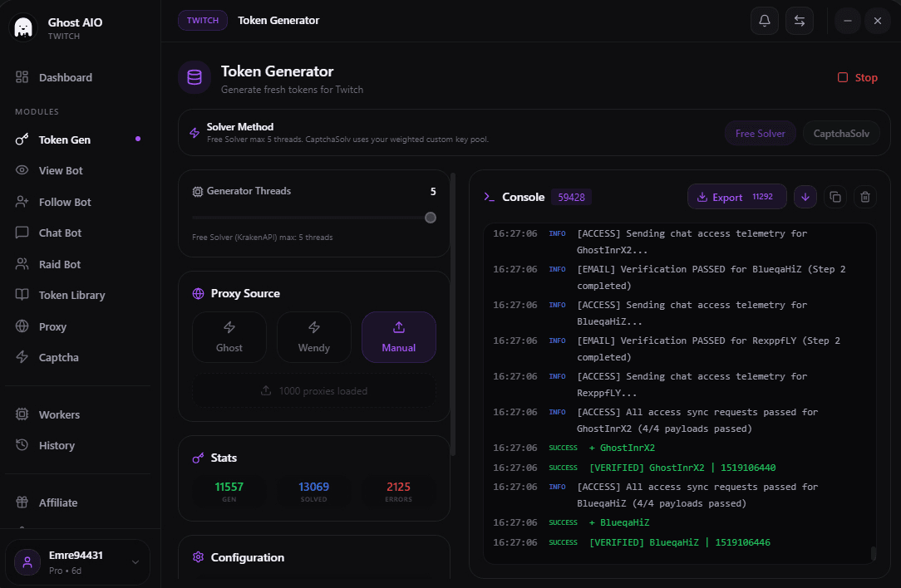Click the Proxy Source globe icon
This screenshot has width=901, height=588.
tap(199, 293)
